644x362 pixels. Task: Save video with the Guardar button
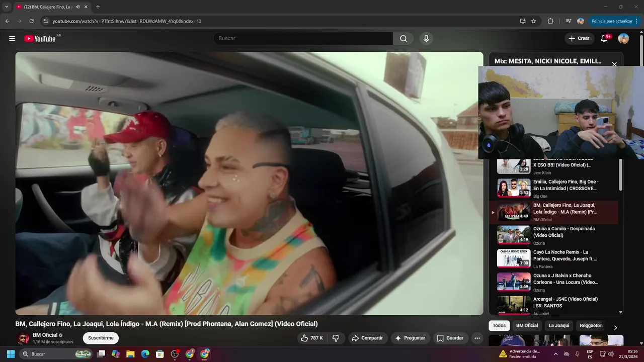[x=450, y=338]
